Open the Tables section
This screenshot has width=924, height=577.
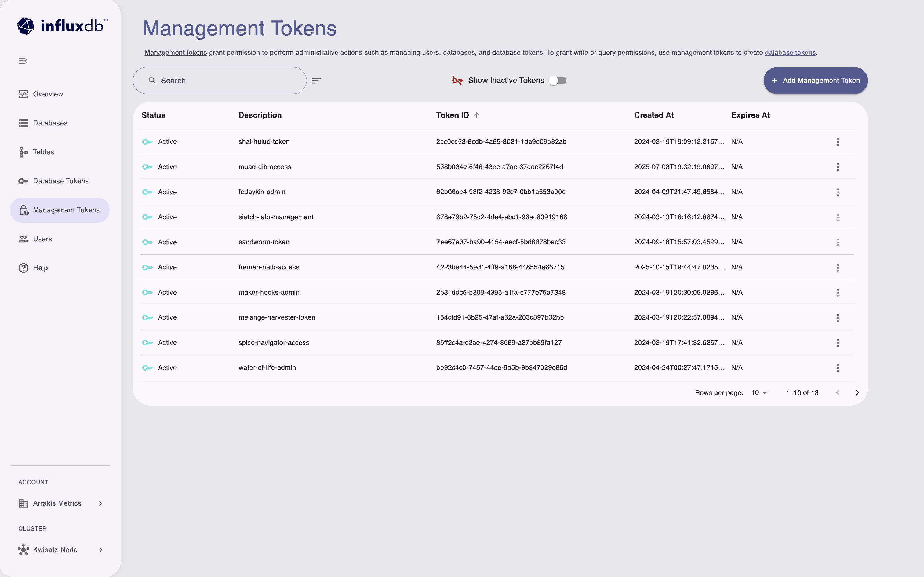coord(43,152)
